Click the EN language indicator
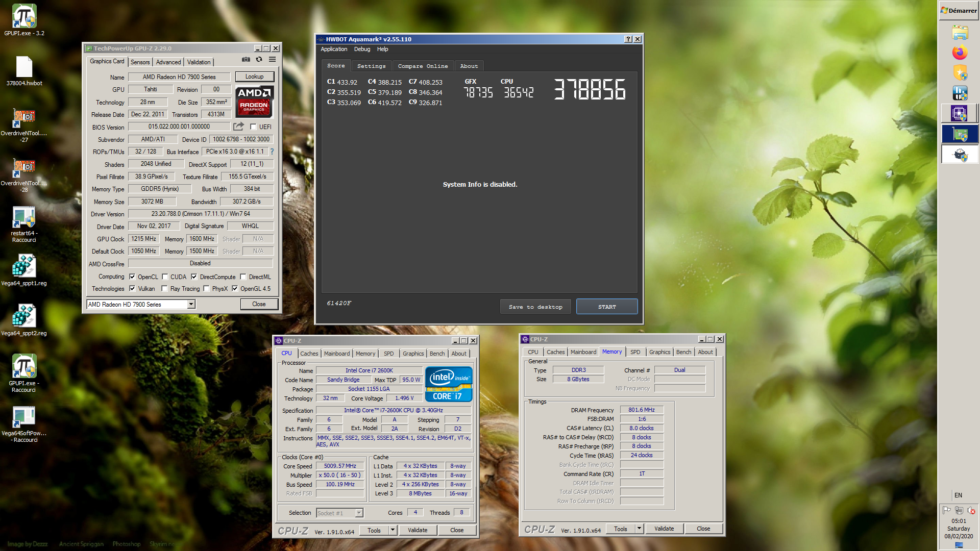 958,495
